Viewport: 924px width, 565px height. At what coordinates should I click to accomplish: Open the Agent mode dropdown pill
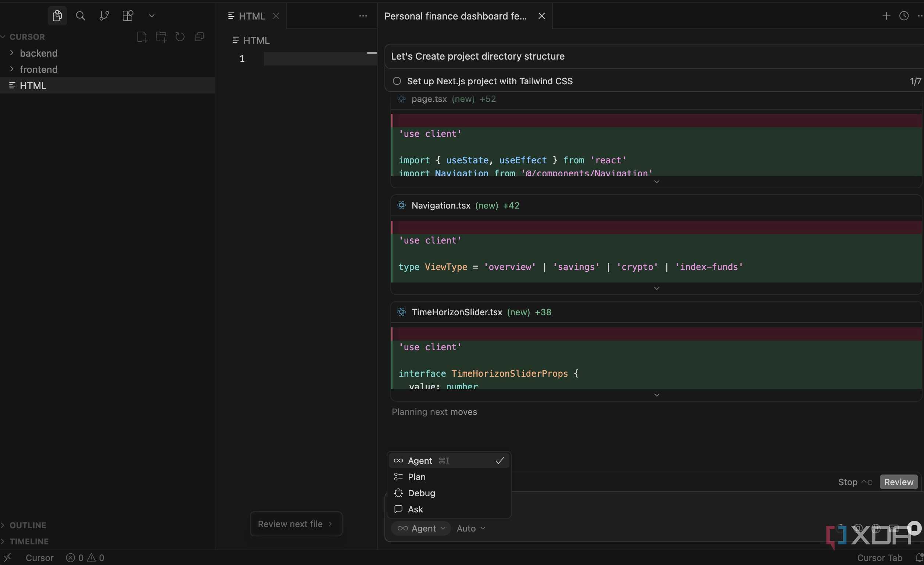(421, 528)
